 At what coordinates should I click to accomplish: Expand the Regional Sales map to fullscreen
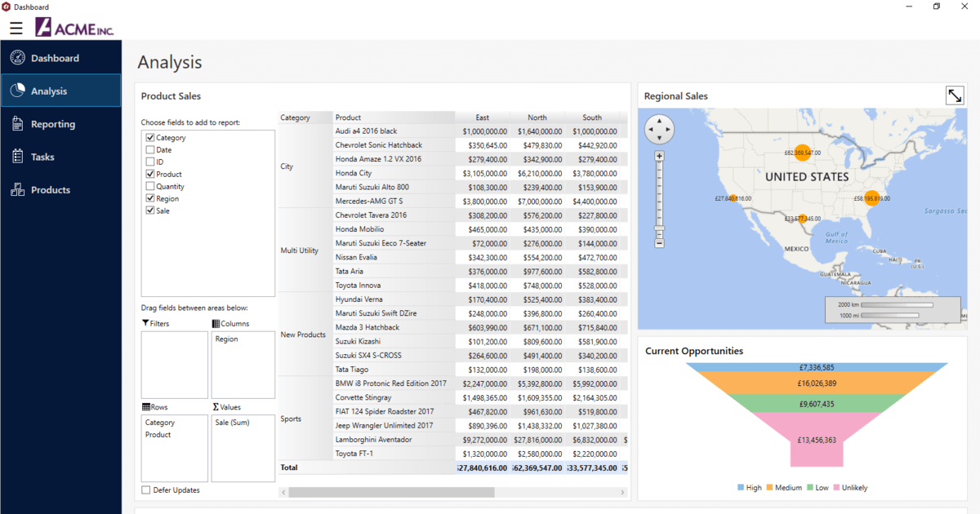click(954, 95)
